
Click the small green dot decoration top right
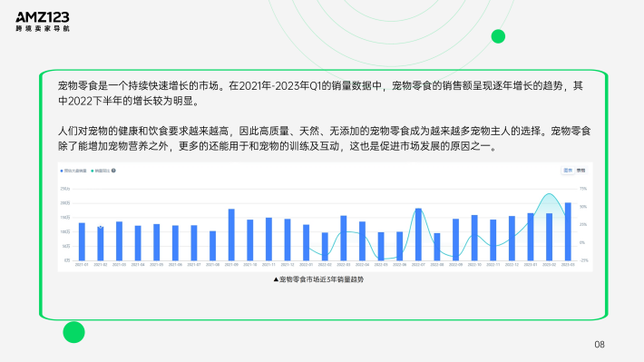point(498,36)
